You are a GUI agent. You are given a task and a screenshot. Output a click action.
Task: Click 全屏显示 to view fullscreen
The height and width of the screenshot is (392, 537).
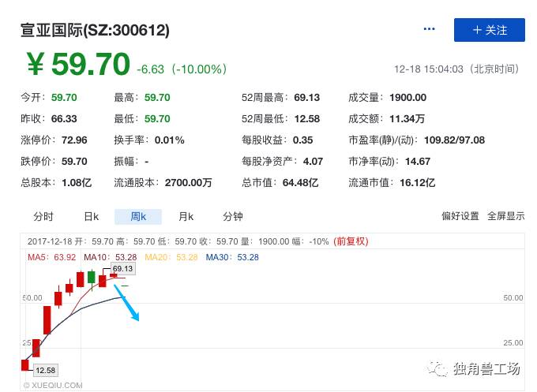[x=506, y=216]
